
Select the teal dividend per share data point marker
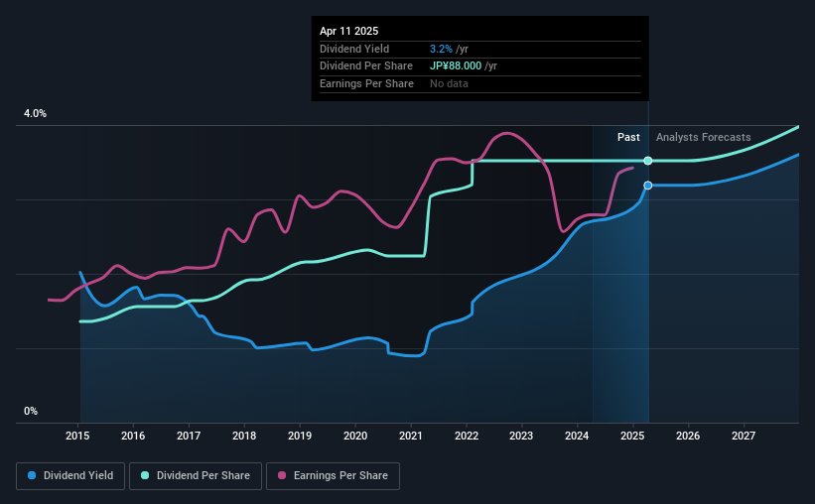[x=647, y=161]
